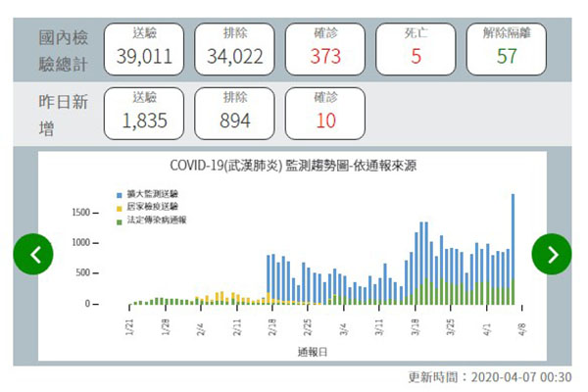
Task: Select the total 排除 34,022 card
Action: [234, 47]
